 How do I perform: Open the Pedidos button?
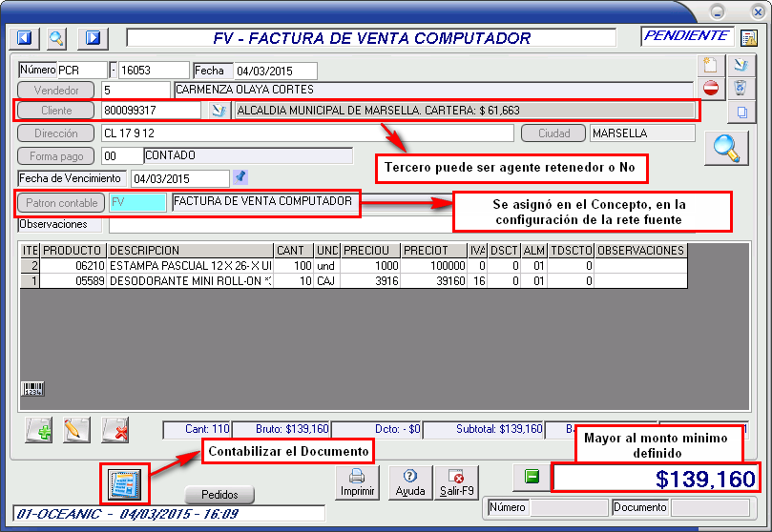(219, 495)
